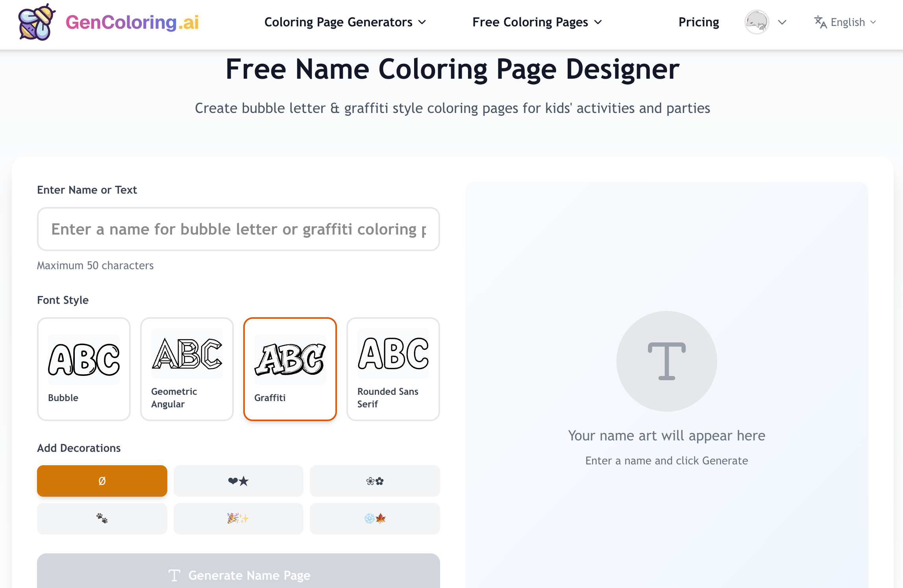Viewport: 903px width, 588px height.
Task: Select hearts and stars decoration
Action: click(238, 481)
